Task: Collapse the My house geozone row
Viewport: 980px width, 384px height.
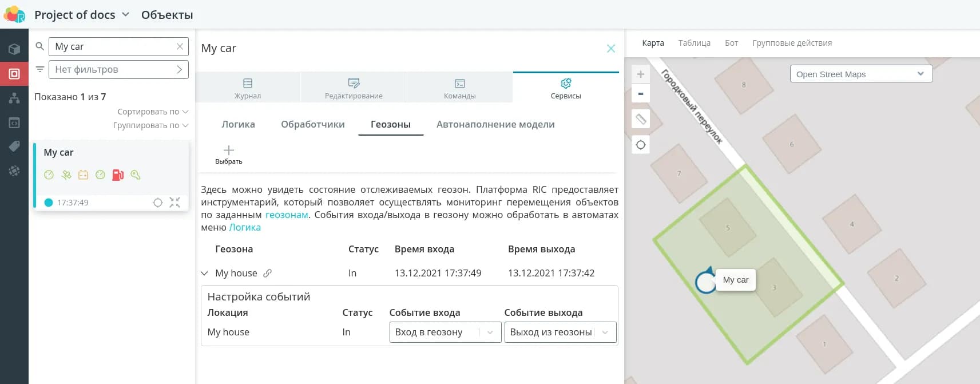Action: click(204, 274)
